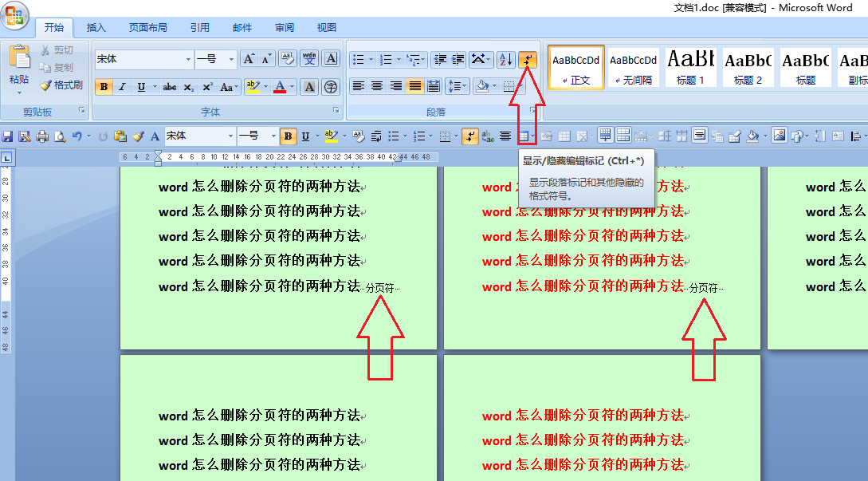Click the Quick Print printer icon
Screen dimensions: 868x481
point(42,136)
